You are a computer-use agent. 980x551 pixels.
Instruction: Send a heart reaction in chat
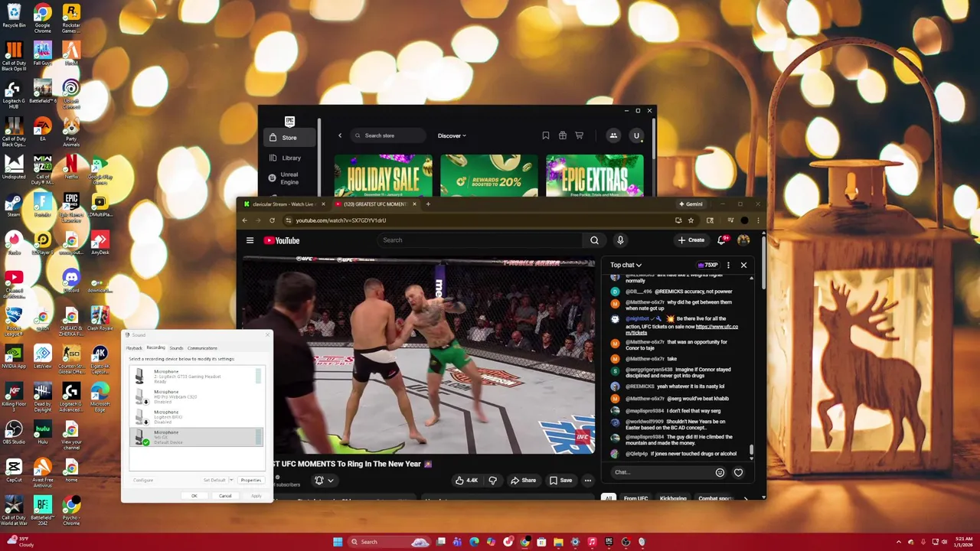click(738, 472)
